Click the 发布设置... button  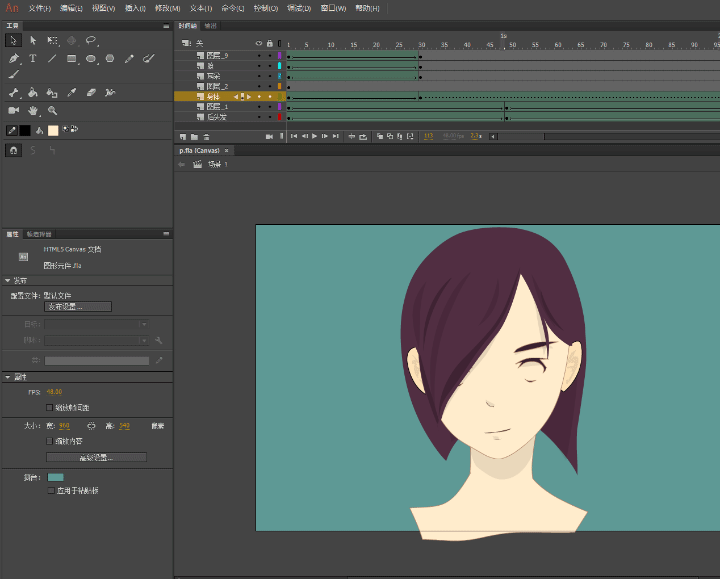click(x=78, y=307)
